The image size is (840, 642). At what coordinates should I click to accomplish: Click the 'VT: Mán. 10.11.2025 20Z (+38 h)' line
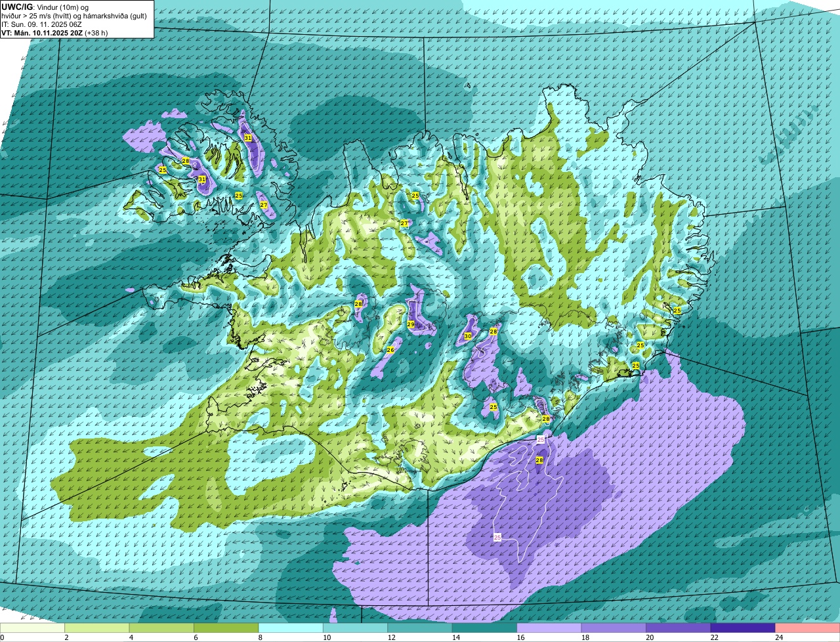click(54, 32)
